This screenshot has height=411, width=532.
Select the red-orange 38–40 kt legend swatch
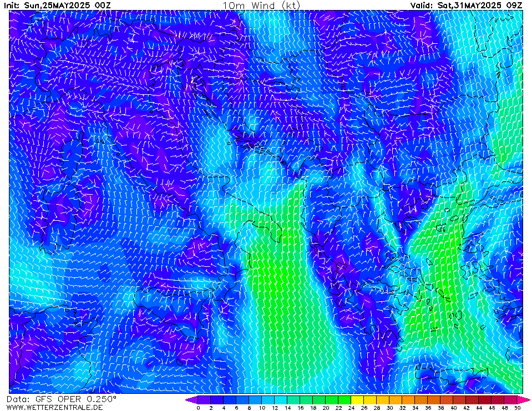(447, 400)
